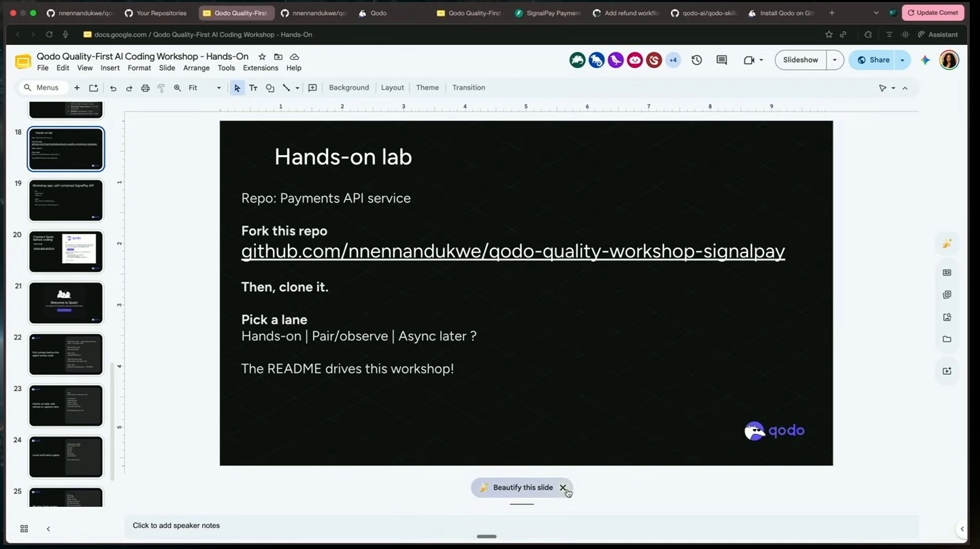Open the Format menu

click(x=139, y=68)
